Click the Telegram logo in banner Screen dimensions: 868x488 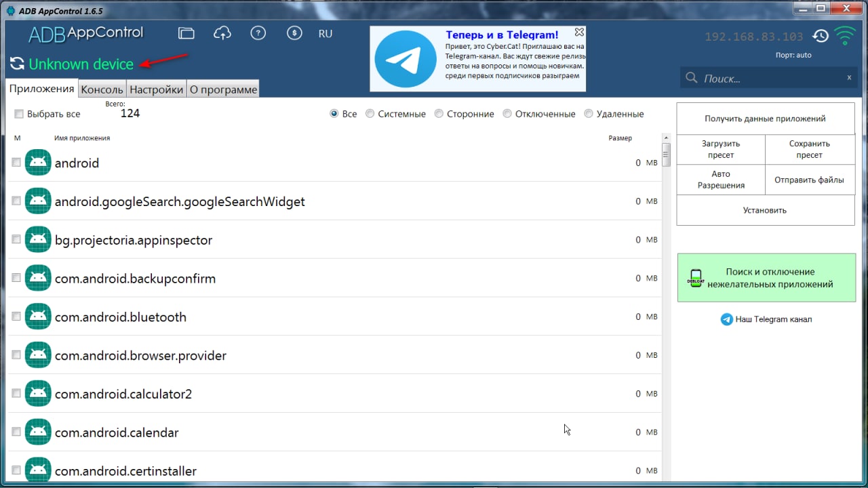[406, 59]
